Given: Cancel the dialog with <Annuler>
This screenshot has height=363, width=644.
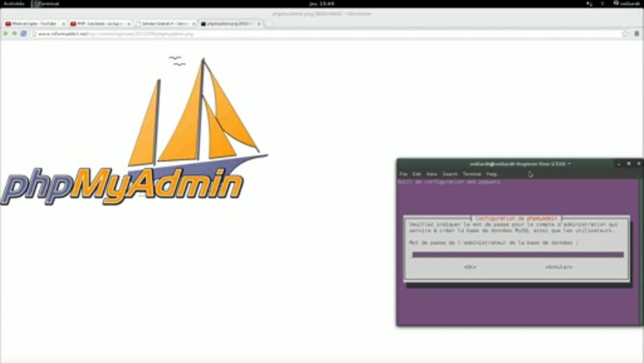Looking at the screenshot, I should tap(559, 267).
